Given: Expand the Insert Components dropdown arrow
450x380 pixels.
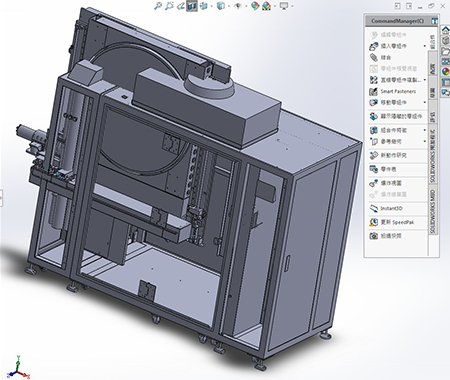Looking at the screenshot, I should pyautogui.click(x=425, y=46).
